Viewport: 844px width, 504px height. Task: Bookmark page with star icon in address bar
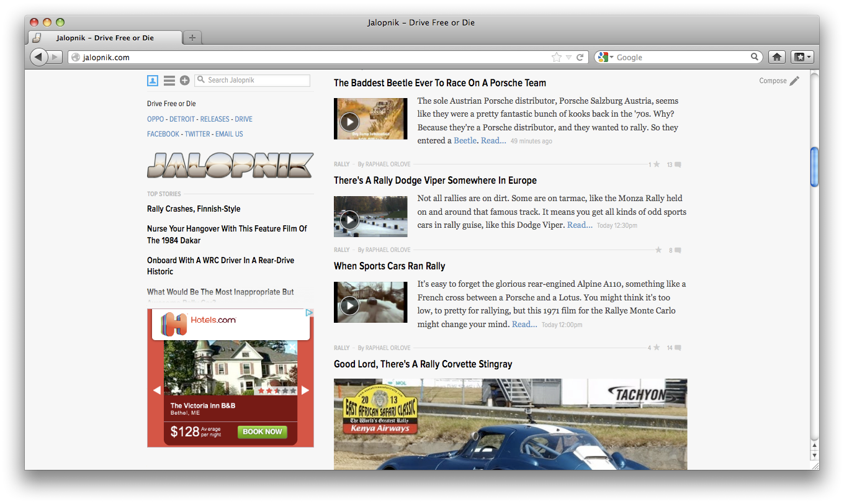[557, 57]
